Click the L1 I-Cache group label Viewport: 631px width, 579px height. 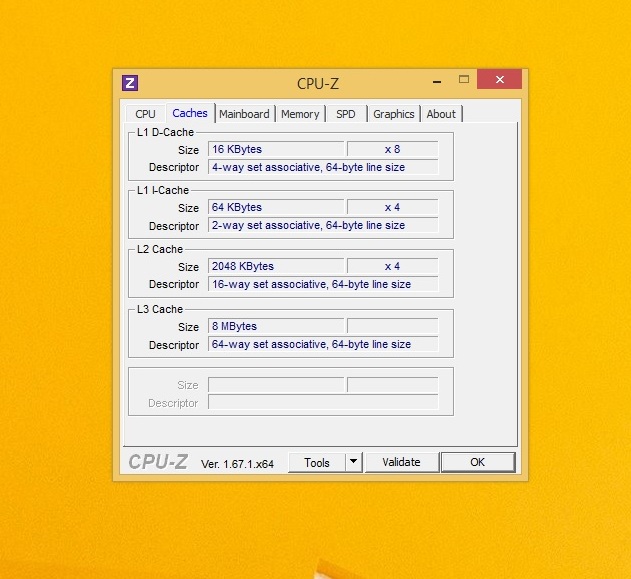163,190
